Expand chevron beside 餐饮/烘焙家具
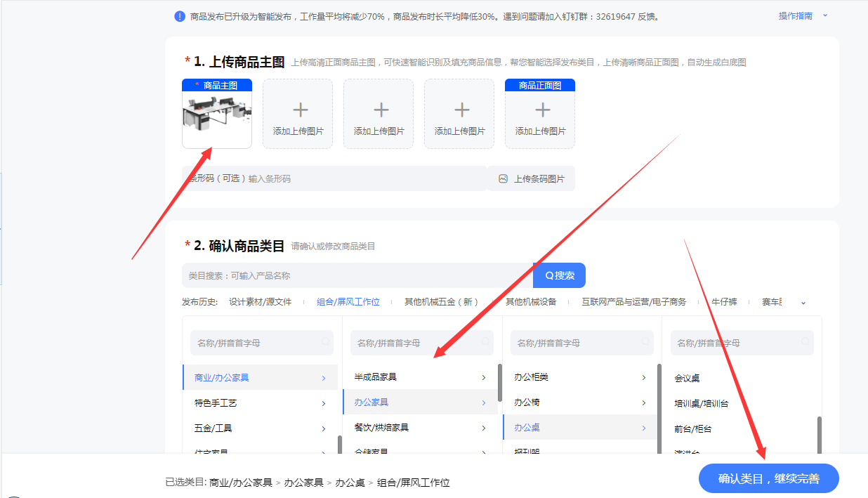Screen dimensions: 868x498 point(484,428)
